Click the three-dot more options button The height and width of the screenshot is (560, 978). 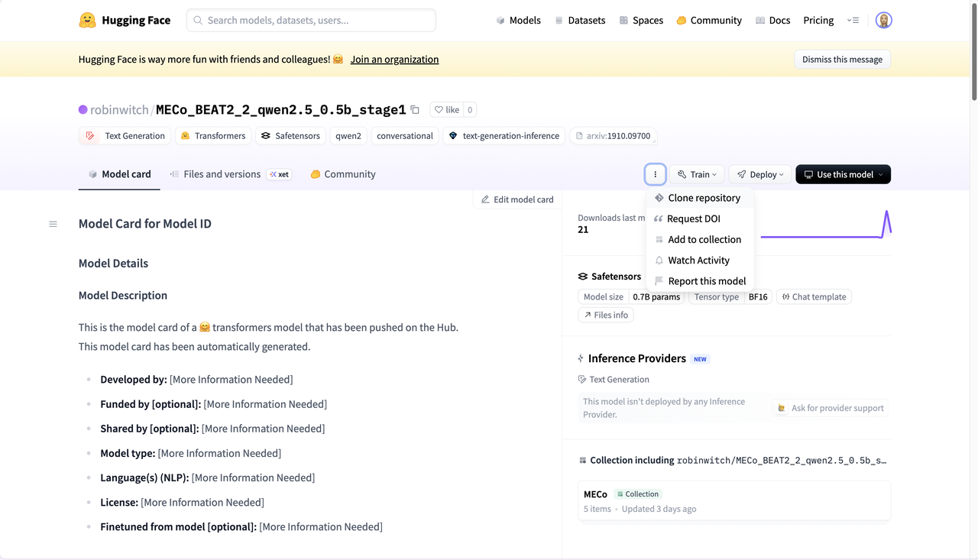(x=655, y=174)
